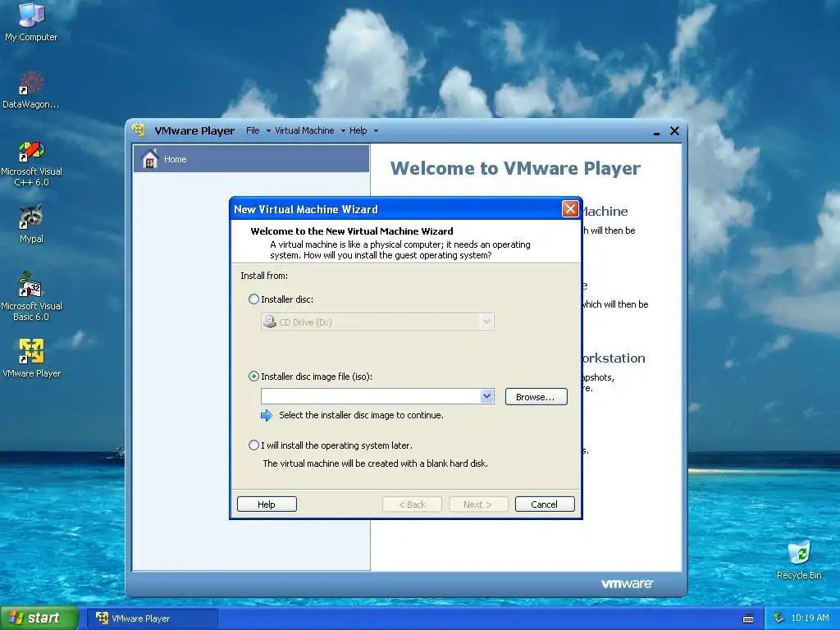Select the Home item in the library list
840x630 pixels.
click(251, 158)
